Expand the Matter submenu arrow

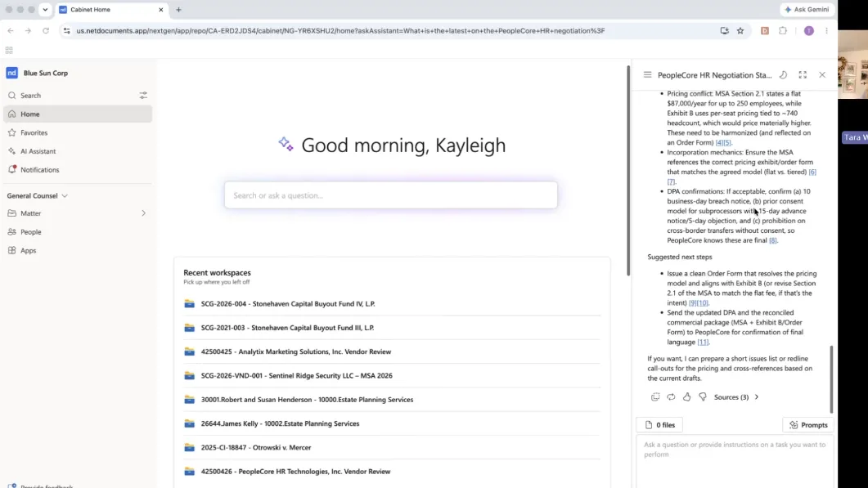pyautogui.click(x=143, y=213)
